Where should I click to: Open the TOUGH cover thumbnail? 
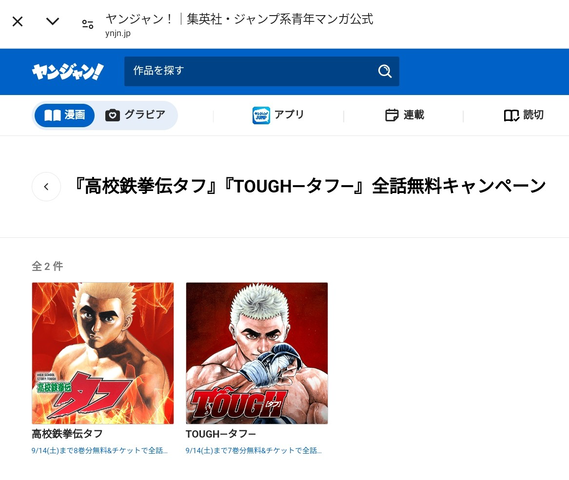(x=257, y=353)
